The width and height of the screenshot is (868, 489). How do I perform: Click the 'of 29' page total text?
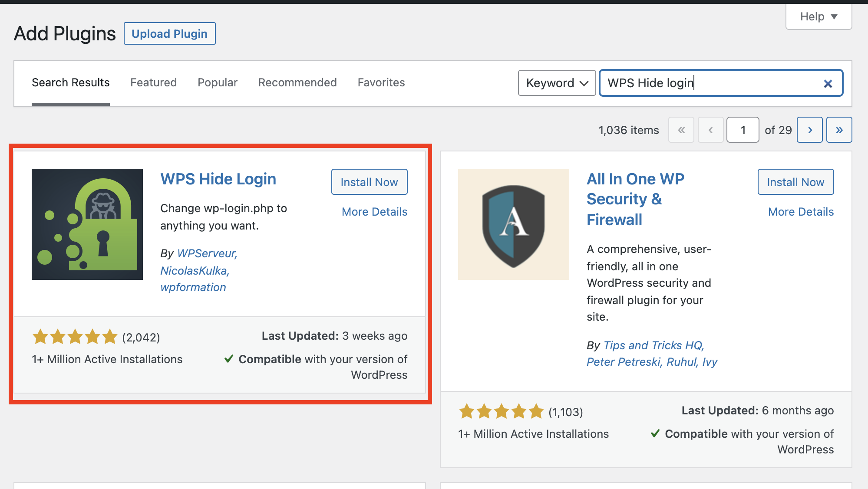(778, 130)
